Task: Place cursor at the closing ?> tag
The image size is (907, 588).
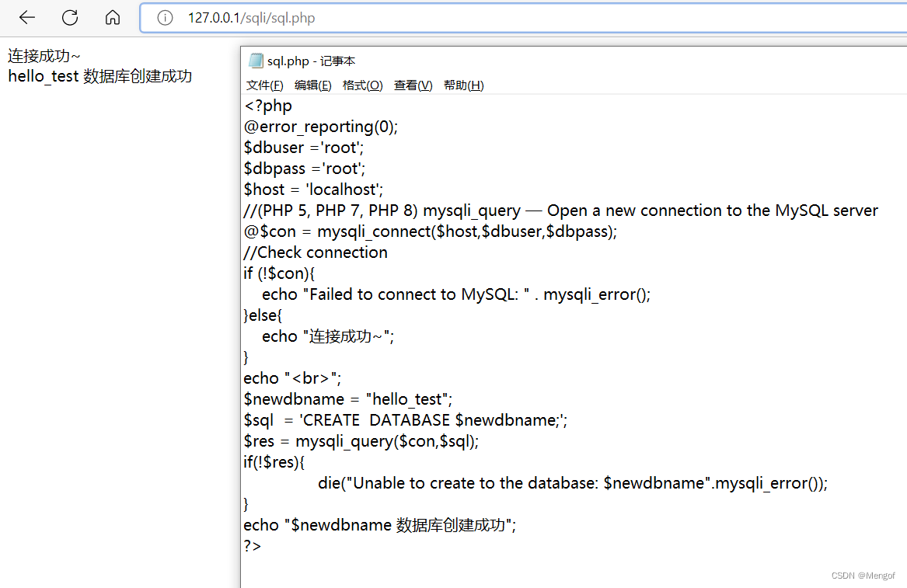Action: 251,545
